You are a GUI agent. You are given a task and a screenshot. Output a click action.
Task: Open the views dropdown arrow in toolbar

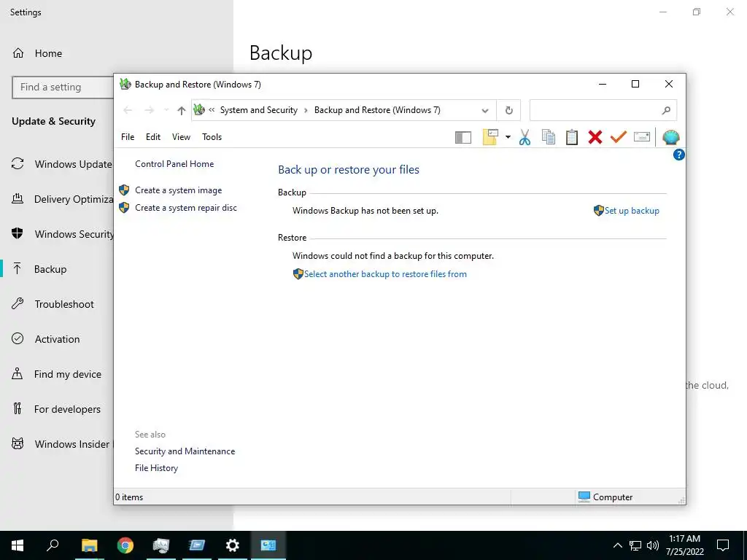click(508, 137)
